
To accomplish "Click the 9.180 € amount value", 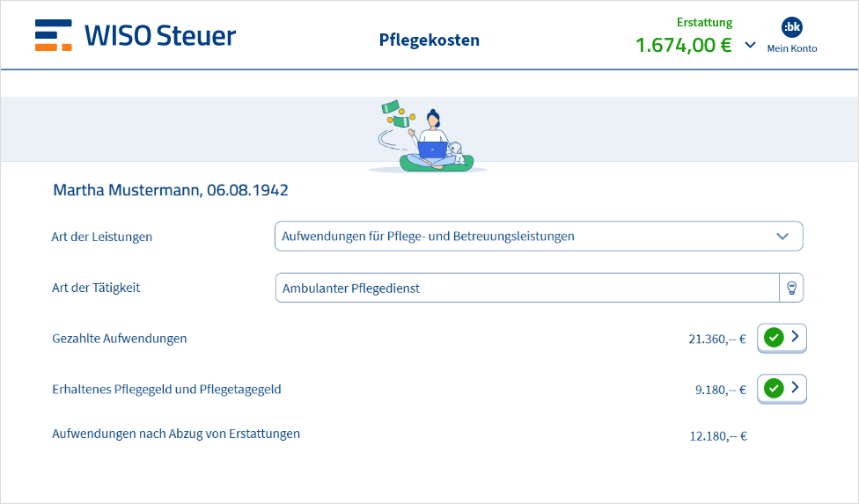I will tap(720, 390).
